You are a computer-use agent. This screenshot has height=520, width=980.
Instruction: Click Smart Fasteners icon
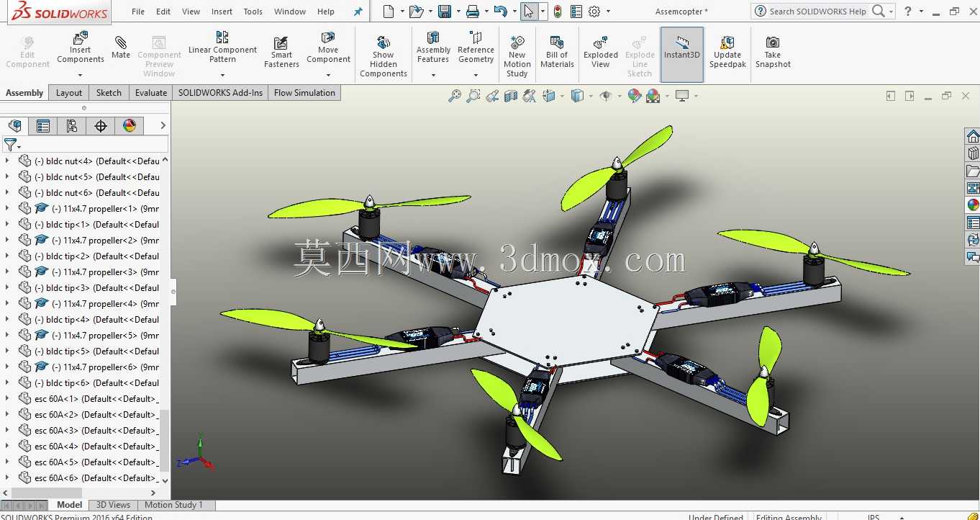[x=281, y=50]
